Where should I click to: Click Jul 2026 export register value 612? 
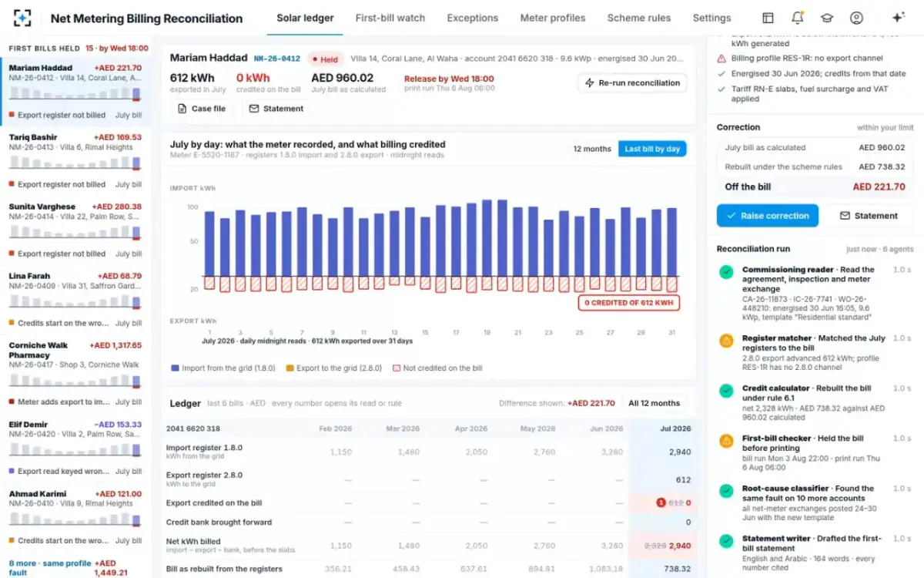pyautogui.click(x=683, y=479)
